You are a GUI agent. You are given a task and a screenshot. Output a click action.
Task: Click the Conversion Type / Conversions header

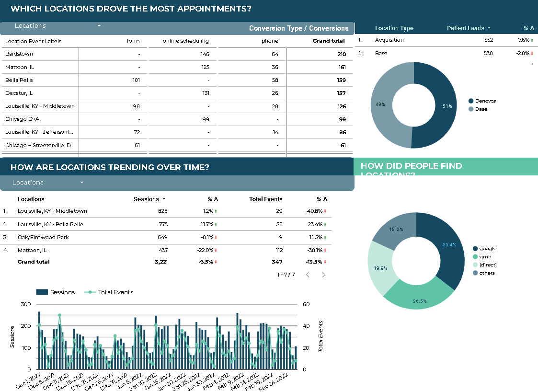coord(298,28)
